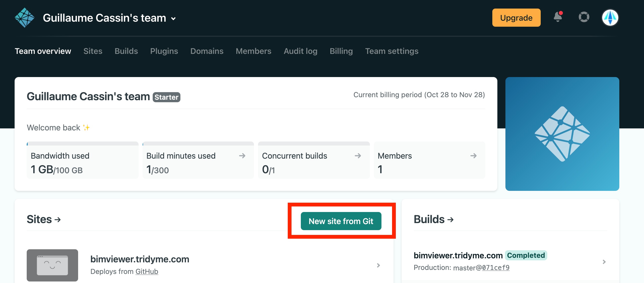Click the Upgrade button
This screenshot has width=644, height=283.
516,18
